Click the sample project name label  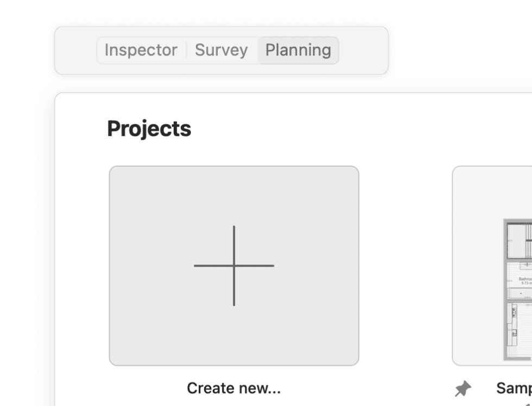tap(514, 388)
